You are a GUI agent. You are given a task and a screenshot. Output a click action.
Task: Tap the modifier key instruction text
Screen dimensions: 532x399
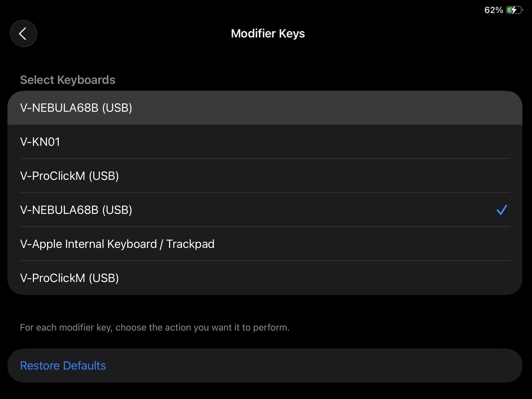click(155, 327)
